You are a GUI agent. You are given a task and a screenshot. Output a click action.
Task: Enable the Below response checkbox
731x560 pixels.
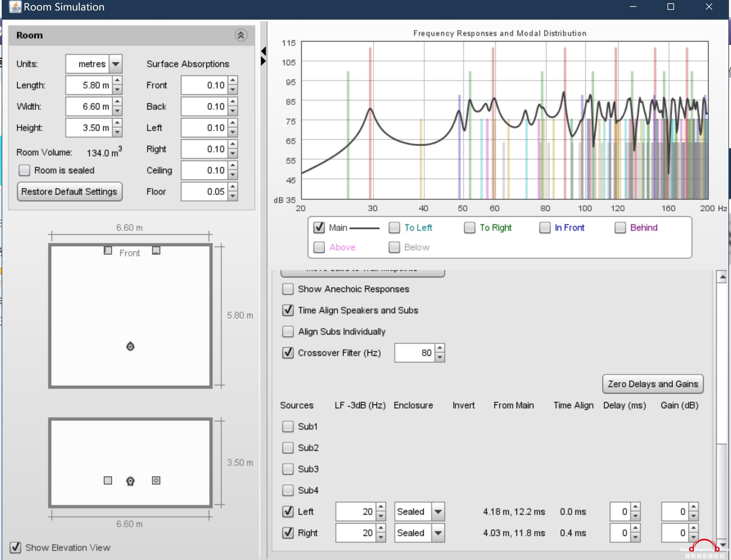point(394,247)
